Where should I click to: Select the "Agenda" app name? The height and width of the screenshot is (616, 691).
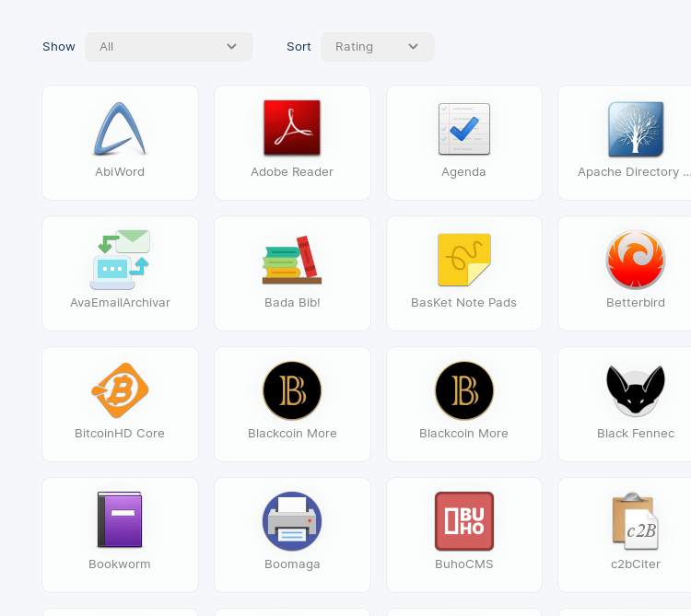click(x=463, y=171)
